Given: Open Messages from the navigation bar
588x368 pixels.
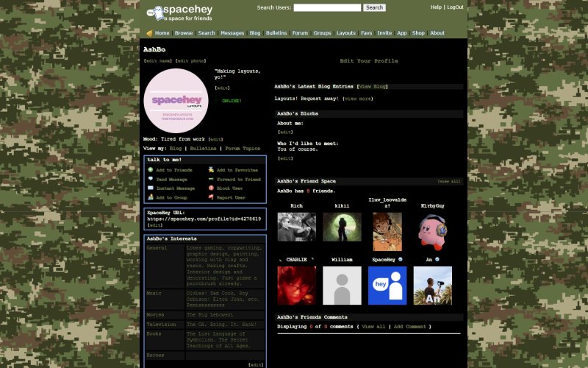Looking at the screenshot, I should (232, 33).
